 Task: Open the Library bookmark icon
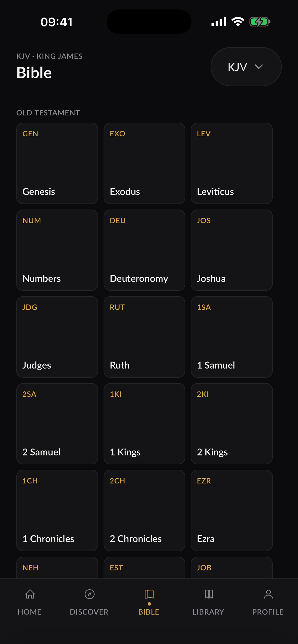[x=208, y=594]
